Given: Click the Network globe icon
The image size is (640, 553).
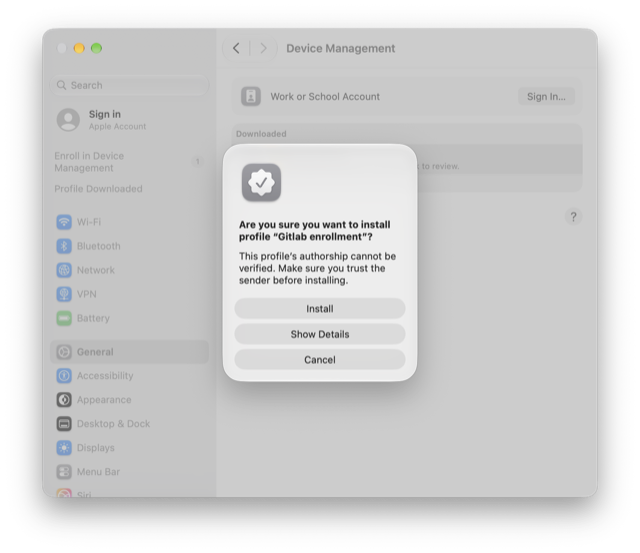Looking at the screenshot, I should [64, 270].
